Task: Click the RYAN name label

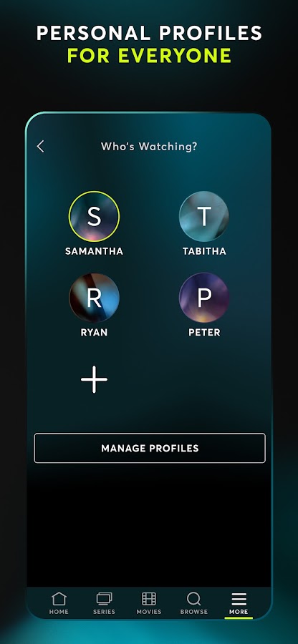Action: pos(94,333)
